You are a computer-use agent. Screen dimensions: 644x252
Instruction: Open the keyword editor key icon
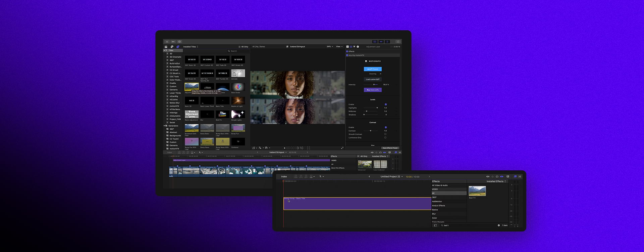point(173,42)
